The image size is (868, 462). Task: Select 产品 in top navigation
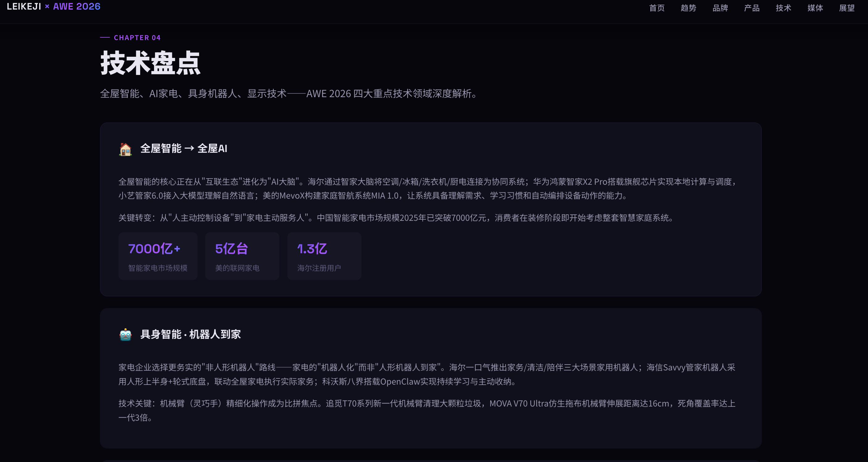752,8
